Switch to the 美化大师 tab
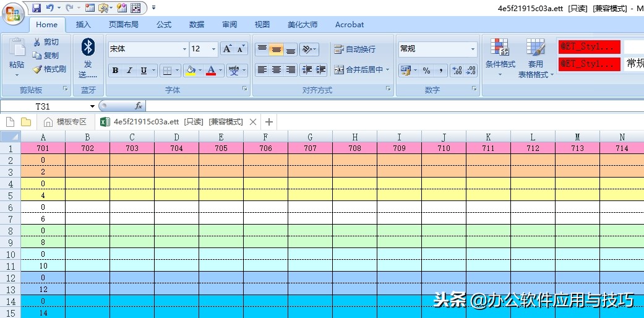Viewport: 644px width, 318px height. 303,25
